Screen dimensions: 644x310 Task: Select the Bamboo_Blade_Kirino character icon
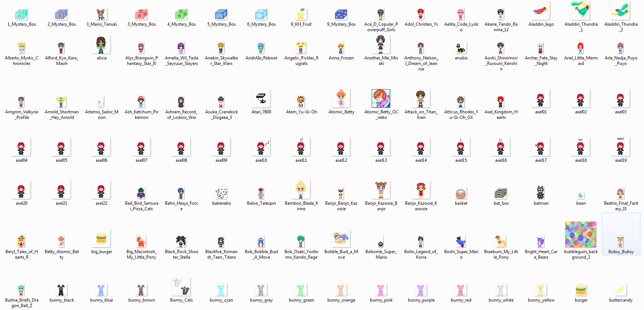(x=301, y=190)
